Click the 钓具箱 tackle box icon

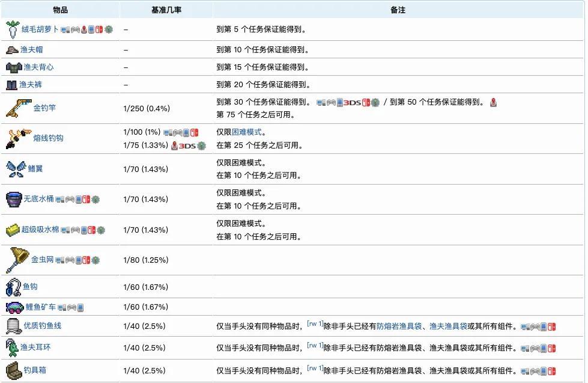(x=13, y=369)
